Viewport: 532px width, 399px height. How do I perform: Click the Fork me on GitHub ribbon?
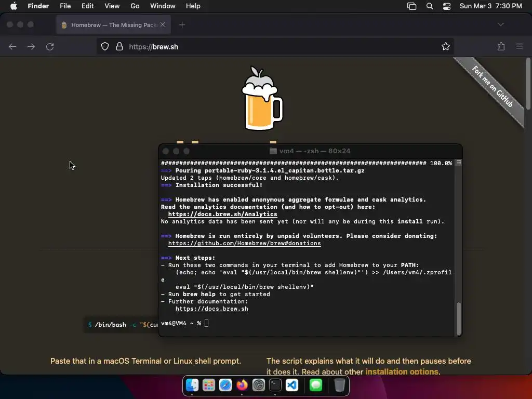pyautogui.click(x=492, y=87)
